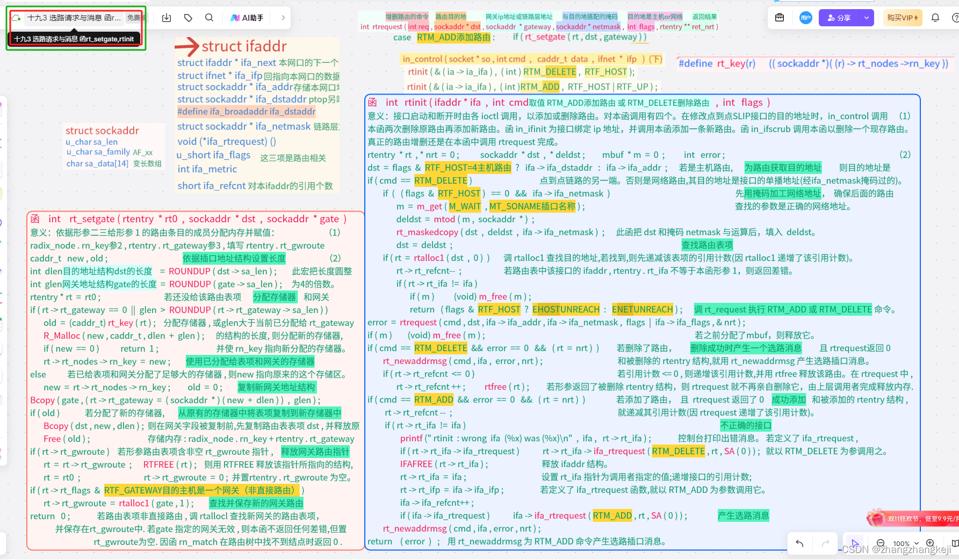Expand the top toolbar with the right chevron

click(283, 18)
